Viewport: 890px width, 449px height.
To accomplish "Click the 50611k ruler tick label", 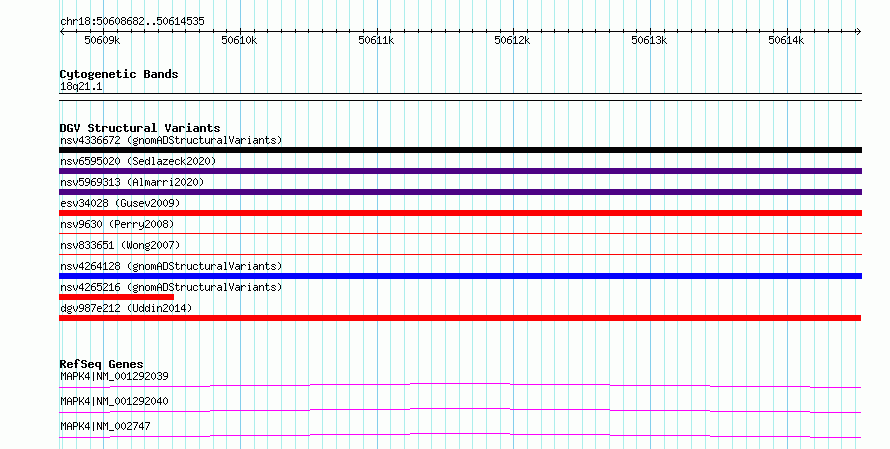I will (376, 40).
